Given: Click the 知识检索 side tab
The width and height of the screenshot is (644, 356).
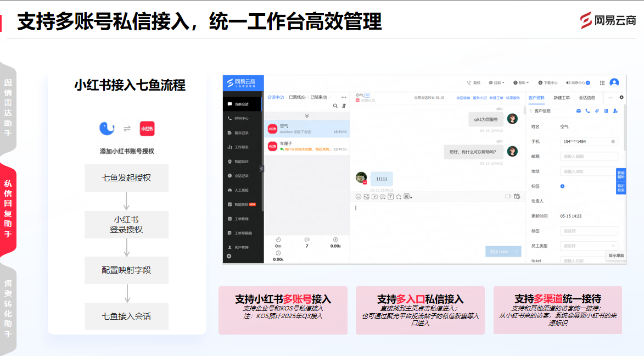Looking at the screenshot, I should pos(620,188).
